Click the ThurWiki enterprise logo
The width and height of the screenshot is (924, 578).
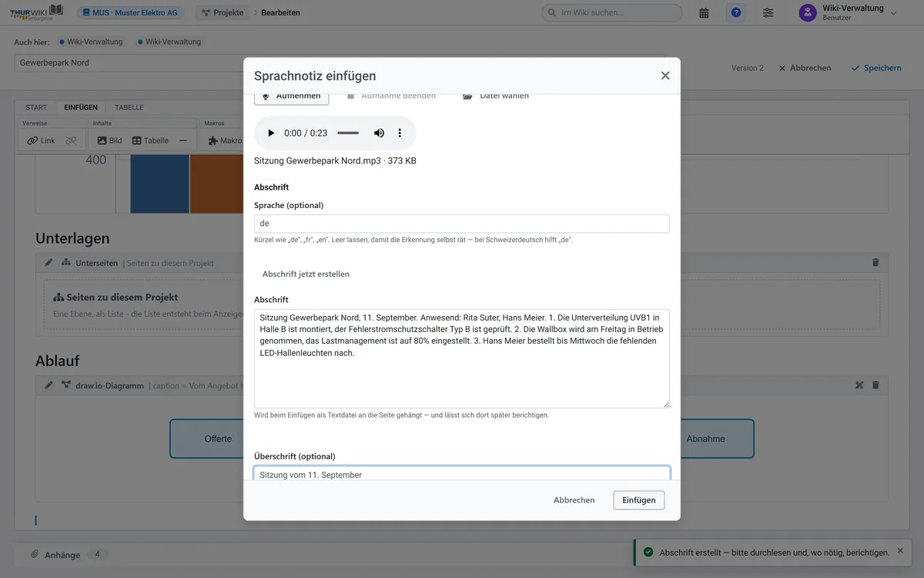click(x=36, y=12)
